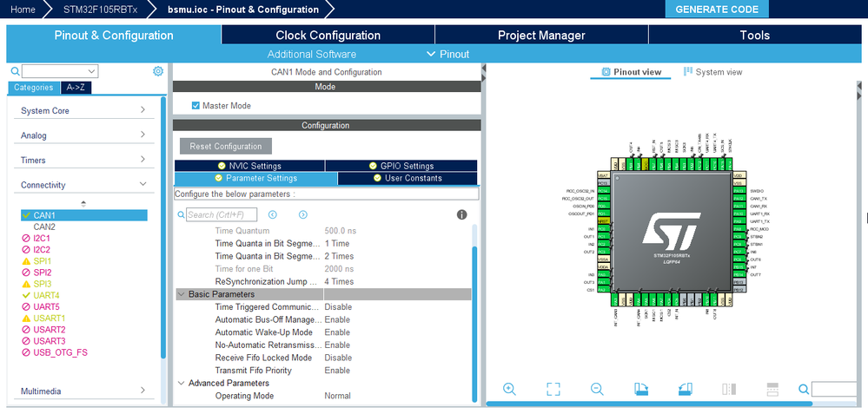
Task: Select the Pinout & Configuration tab
Action: (114, 36)
